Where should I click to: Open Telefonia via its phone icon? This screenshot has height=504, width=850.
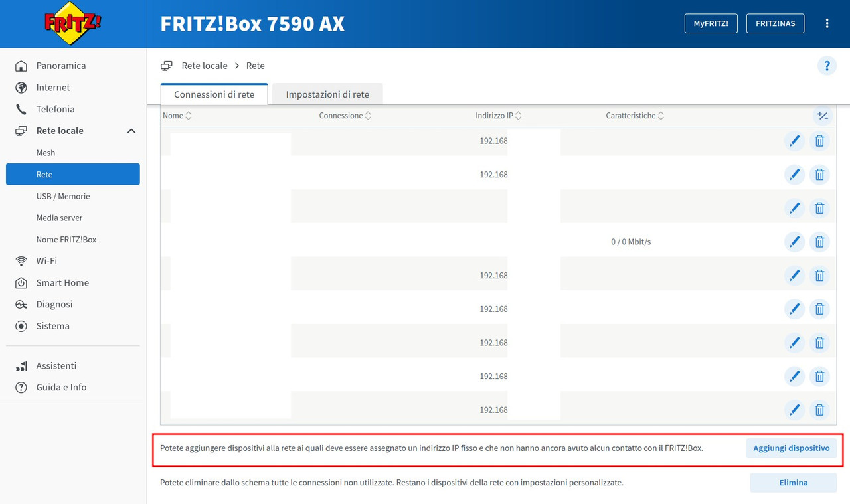(x=21, y=109)
